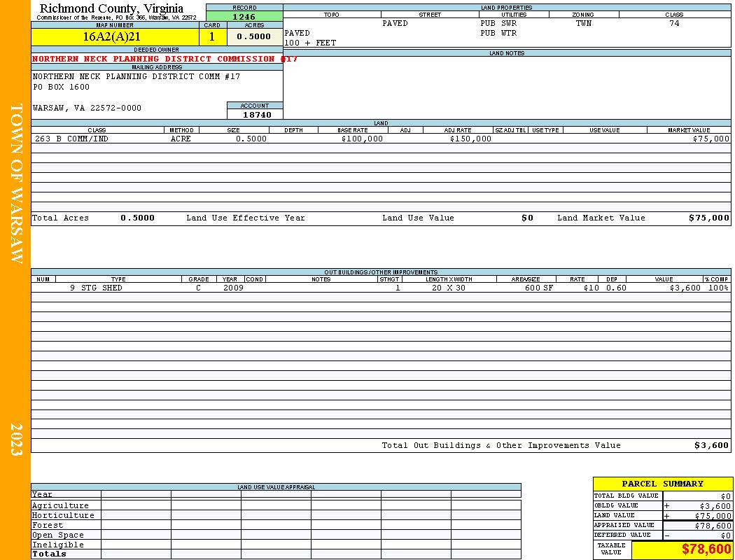Select map number 16A2(A)21
The height and width of the screenshot is (560, 735).
[x=111, y=36]
